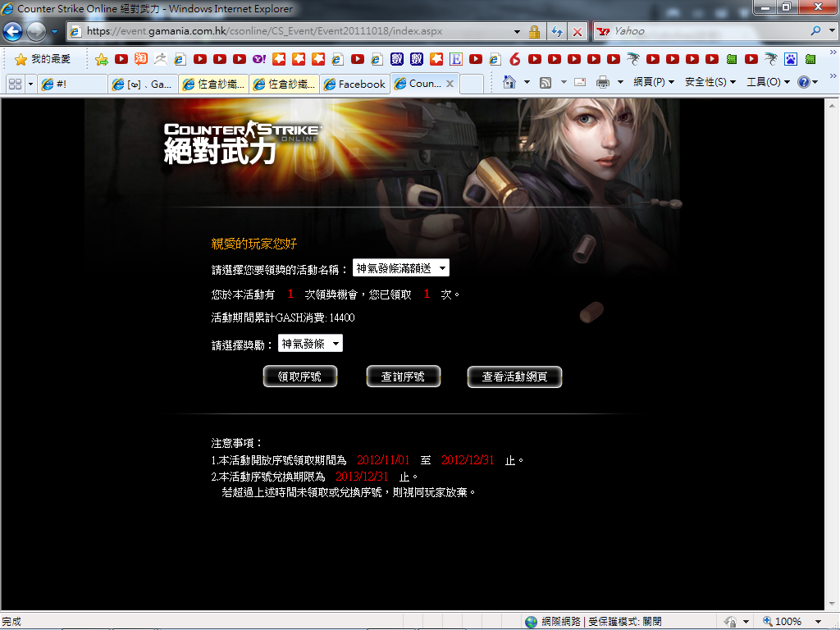Open the 網頁(P) menu
Image resolution: width=840 pixels, height=630 pixels.
654,82
